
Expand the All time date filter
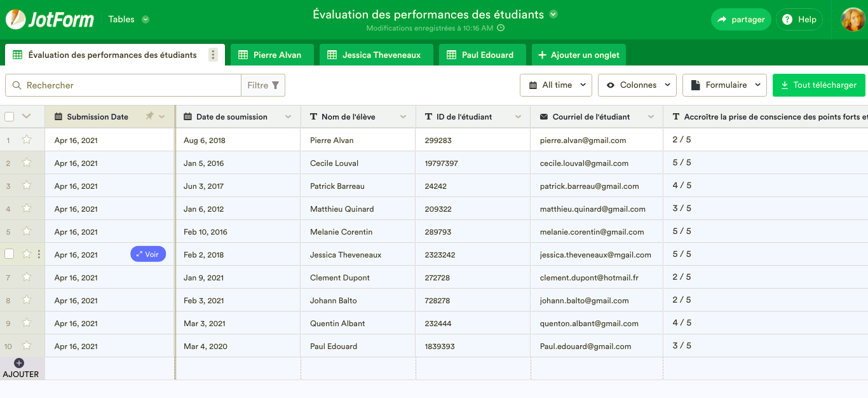[x=556, y=85]
